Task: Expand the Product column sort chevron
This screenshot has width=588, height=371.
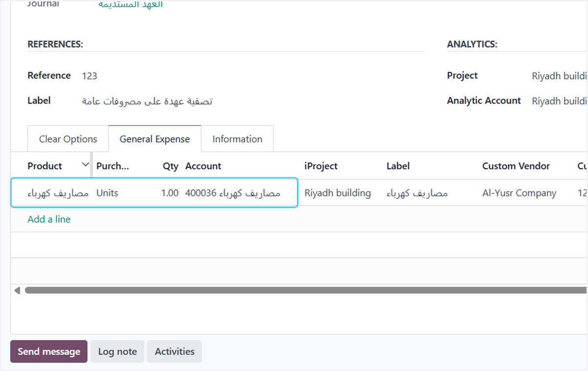Action: tap(85, 165)
